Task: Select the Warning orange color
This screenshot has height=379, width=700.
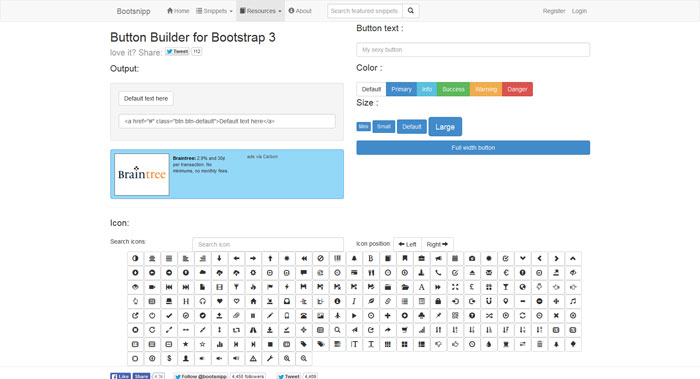Action: 486,89
